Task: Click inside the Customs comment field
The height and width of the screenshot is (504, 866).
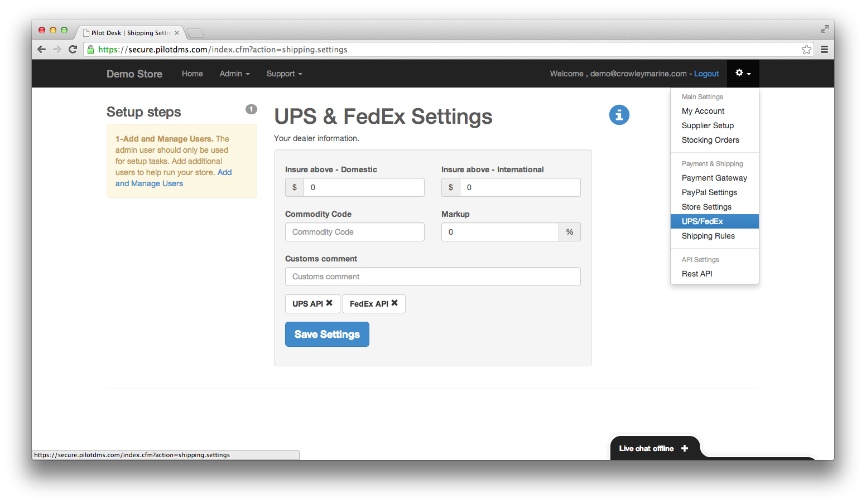Action: [433, 276]
